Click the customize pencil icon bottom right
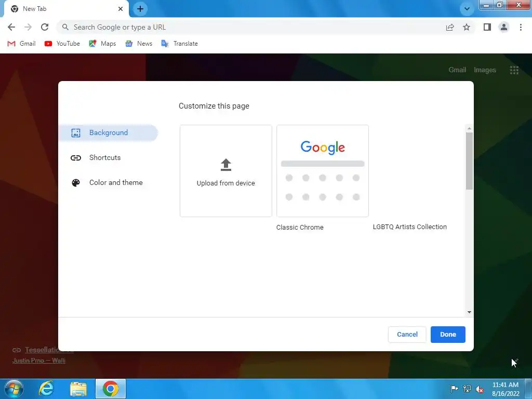The width and height of the screenshot is (532, 399). pos(515,362)
